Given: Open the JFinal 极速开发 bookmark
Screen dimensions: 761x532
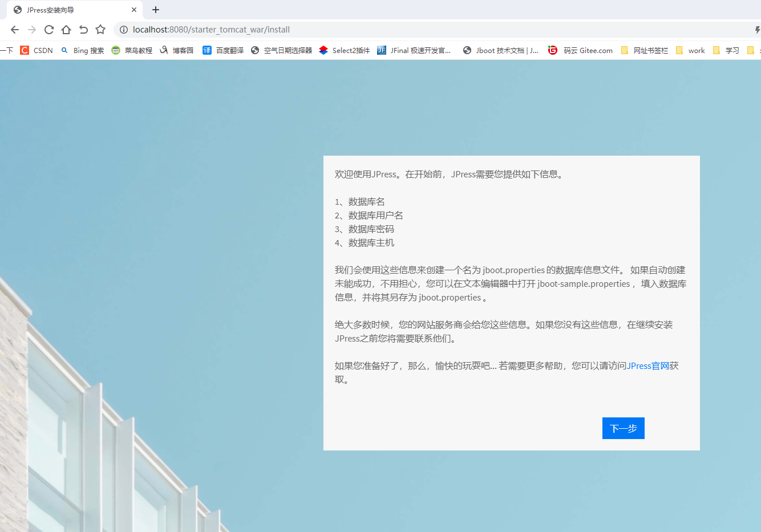Looking at the screenshot, I should tap(414, 50).
